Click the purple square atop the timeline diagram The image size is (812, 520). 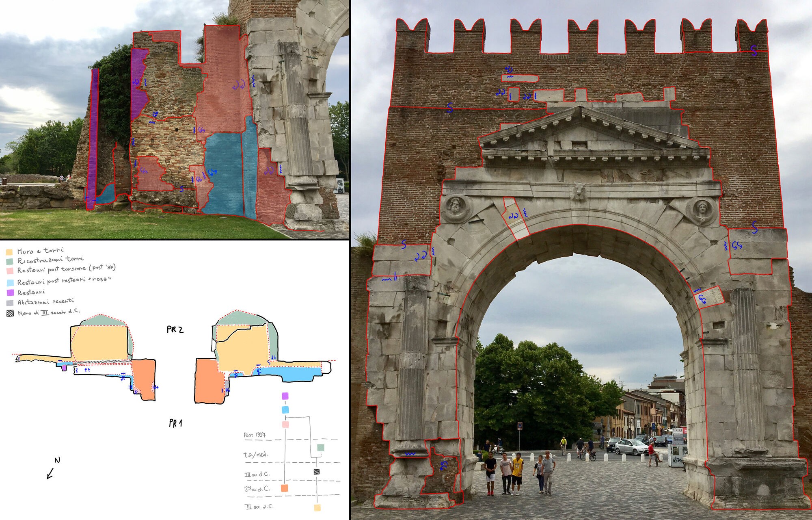tap(285, 396)
